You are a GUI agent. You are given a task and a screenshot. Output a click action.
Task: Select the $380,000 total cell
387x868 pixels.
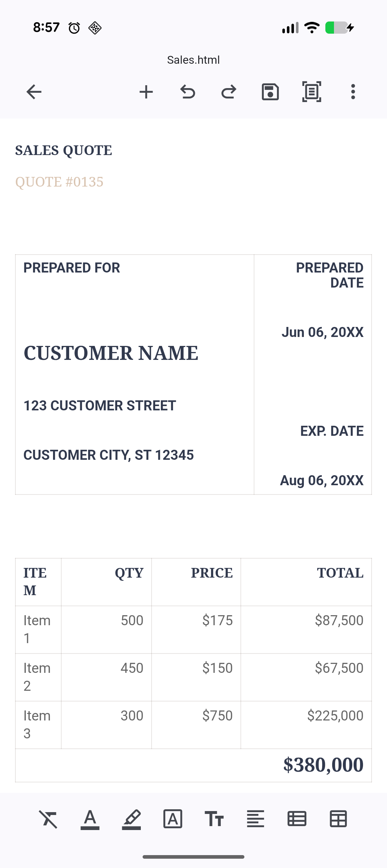coord(323,765)
